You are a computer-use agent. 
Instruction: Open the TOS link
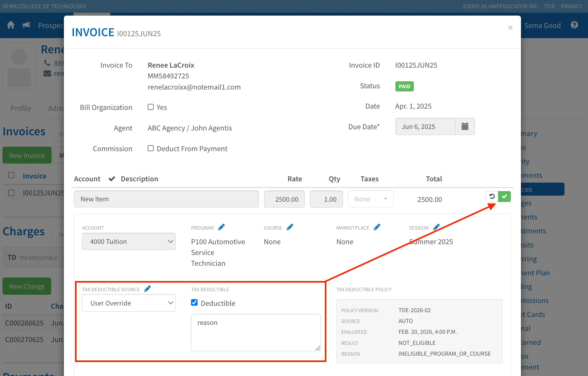click(x=549, y=6)
